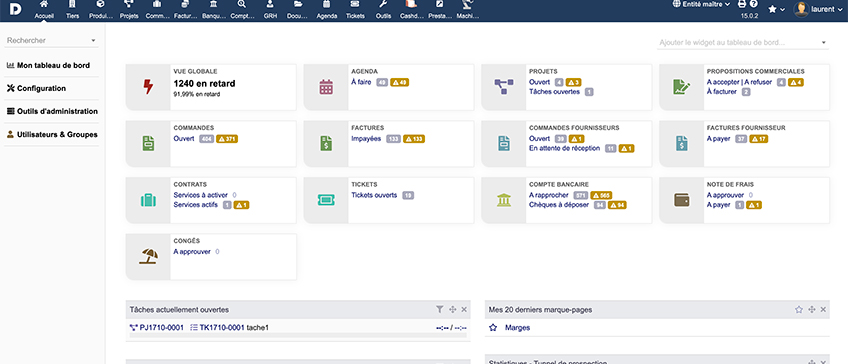Close the Tâches actuellement ouvertes widget
This screenshot has width=848, height=364.
coord(464,309)
